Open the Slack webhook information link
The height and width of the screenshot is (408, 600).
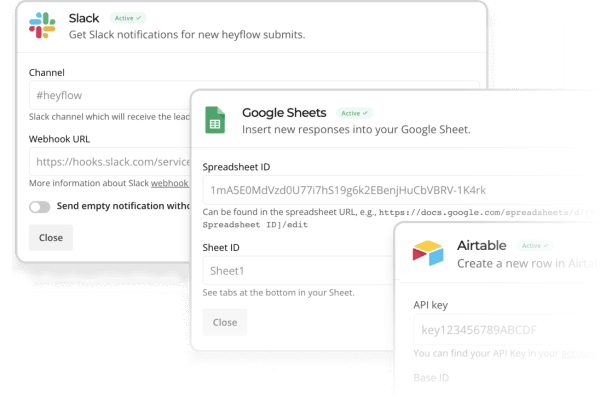pyautogui.click(x=170, y=183)
